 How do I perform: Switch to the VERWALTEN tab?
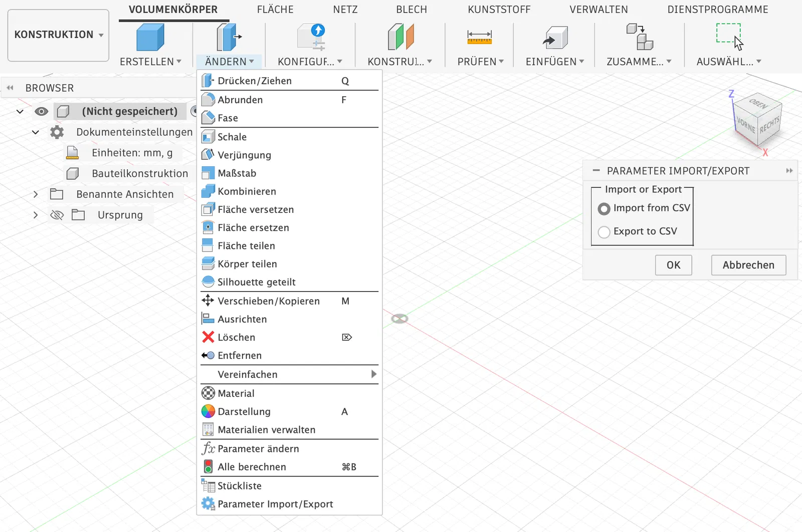pos(598,10)
